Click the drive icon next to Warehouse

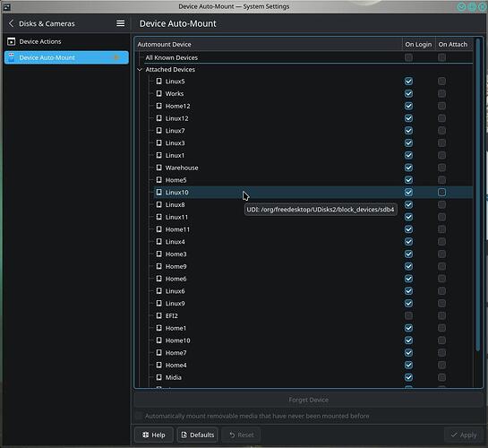pos(158,168)
